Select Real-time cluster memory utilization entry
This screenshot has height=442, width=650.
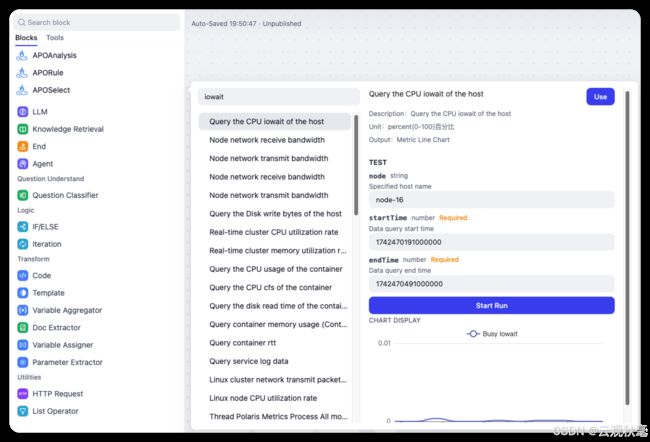point(274,251)
